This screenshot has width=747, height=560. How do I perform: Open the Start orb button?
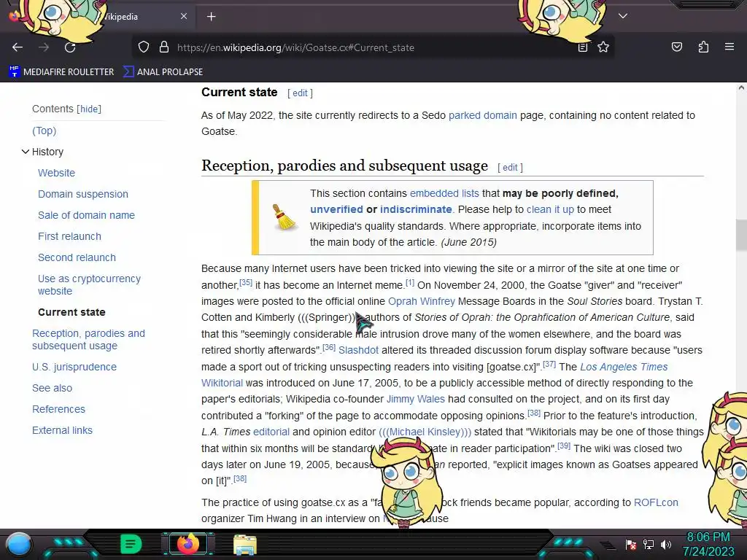tap(19, 545)
